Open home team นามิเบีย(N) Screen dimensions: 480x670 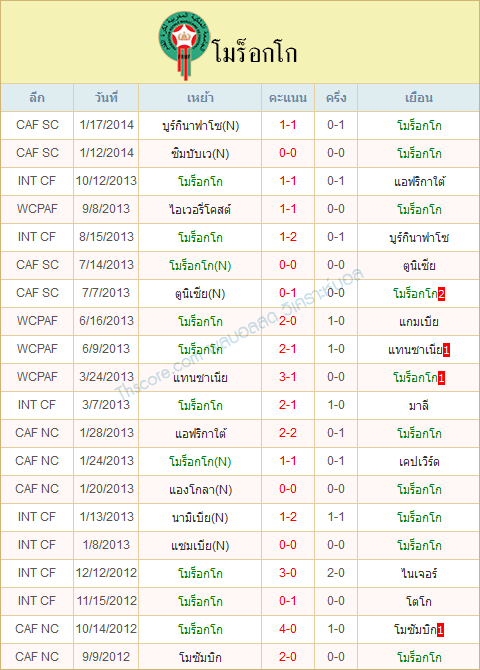200,517
